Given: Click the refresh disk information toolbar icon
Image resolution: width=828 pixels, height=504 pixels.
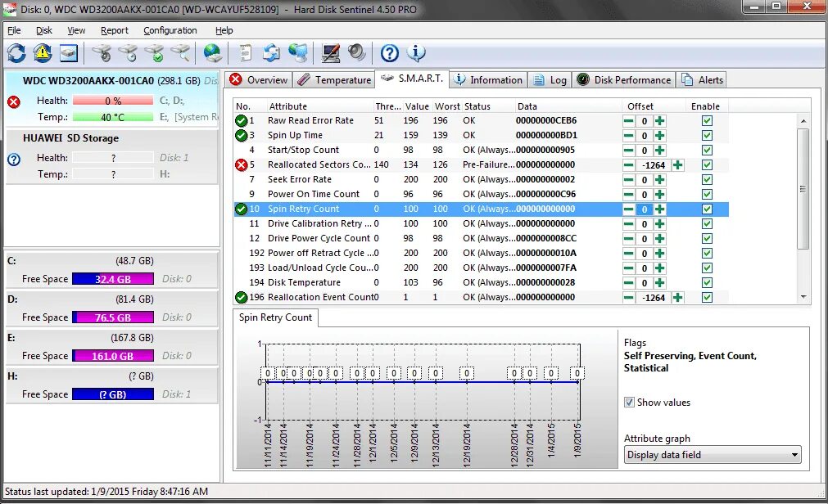Looking at the screenshot, I should point(16,53).
